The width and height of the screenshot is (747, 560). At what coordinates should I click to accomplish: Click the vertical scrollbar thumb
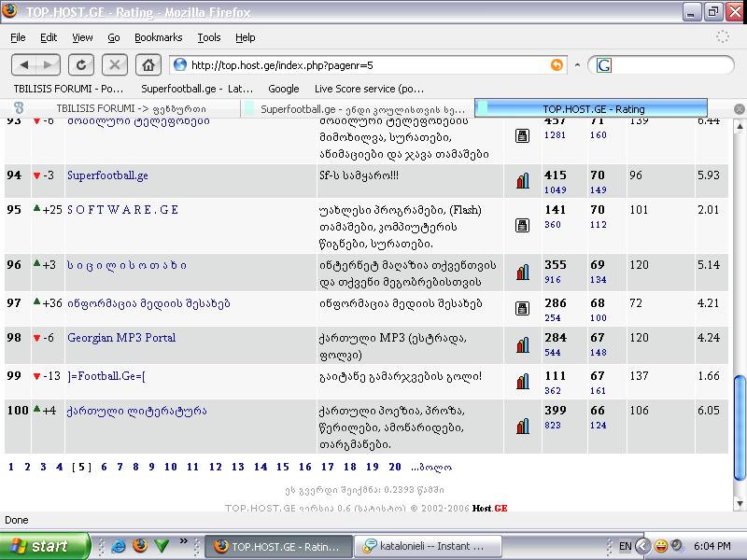[740, 427]
